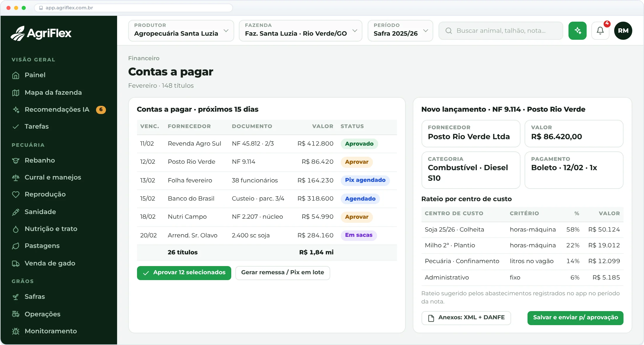Sort by the Venc. column header
Screen dimensions: 644x345
click(150, 126)
